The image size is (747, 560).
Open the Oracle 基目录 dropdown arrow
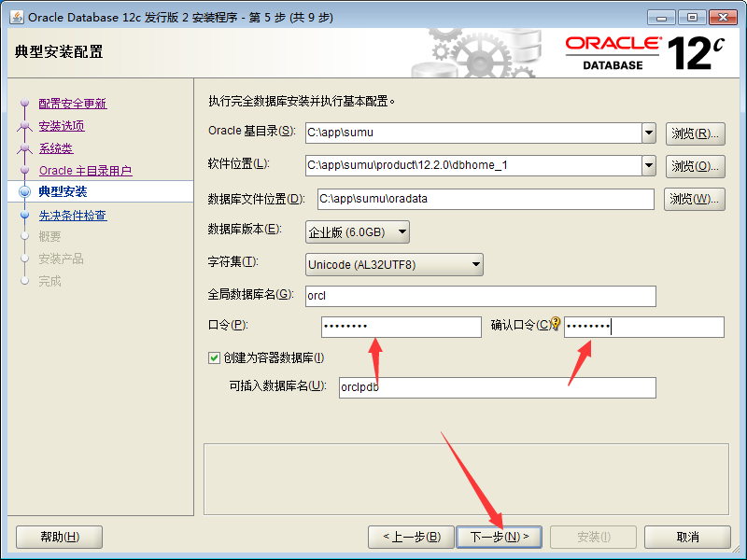pyautogui.click(x=649, y=133)
